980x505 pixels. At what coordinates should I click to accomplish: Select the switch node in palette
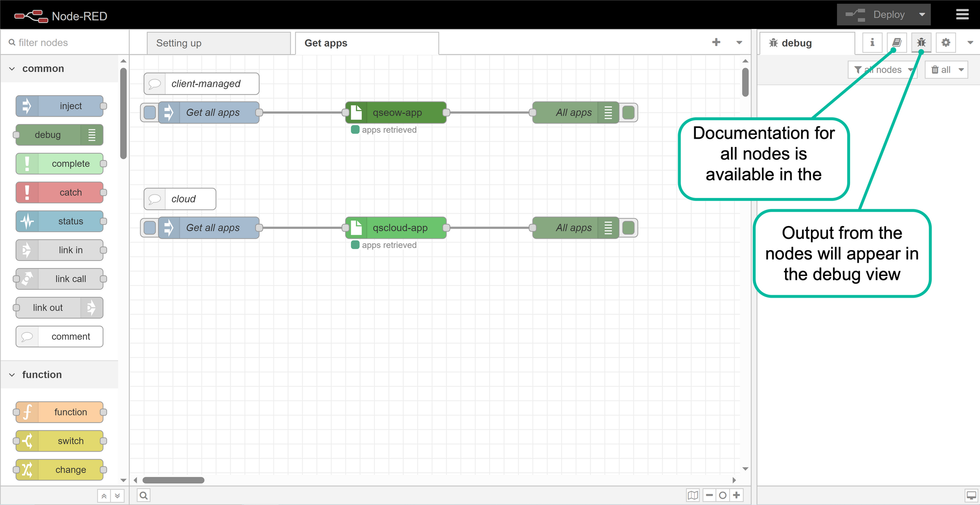60,441
